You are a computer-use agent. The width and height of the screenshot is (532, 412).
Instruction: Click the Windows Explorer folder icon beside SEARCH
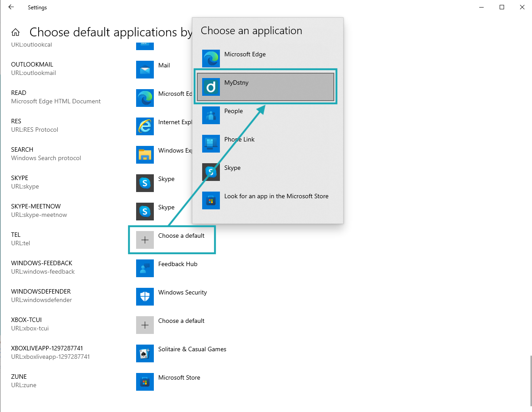click(145, 154)
